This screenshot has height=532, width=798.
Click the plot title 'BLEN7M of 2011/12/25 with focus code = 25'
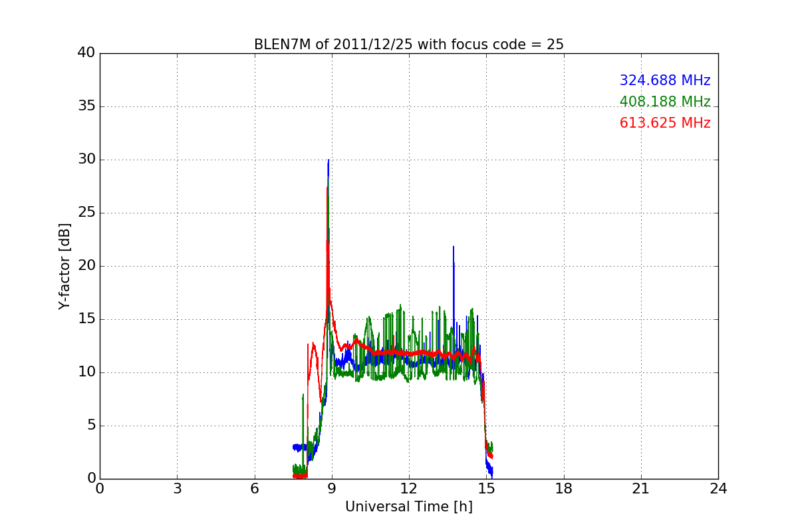[408, 45]
